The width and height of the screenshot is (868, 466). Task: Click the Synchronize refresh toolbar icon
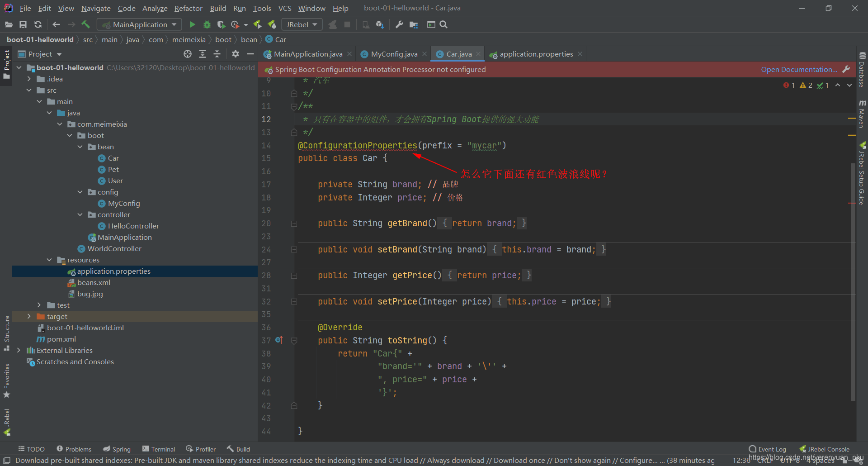(x=38, y=24)
